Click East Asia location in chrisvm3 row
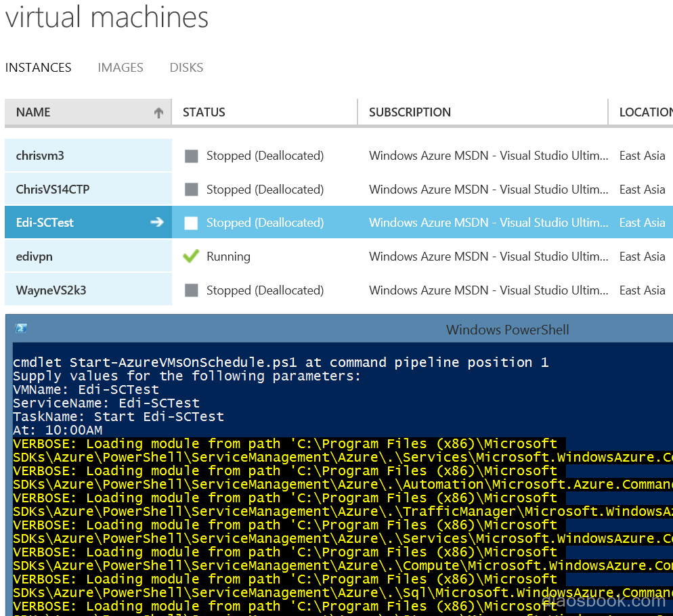Screen dimensions: 673x616 coord(642,156)
